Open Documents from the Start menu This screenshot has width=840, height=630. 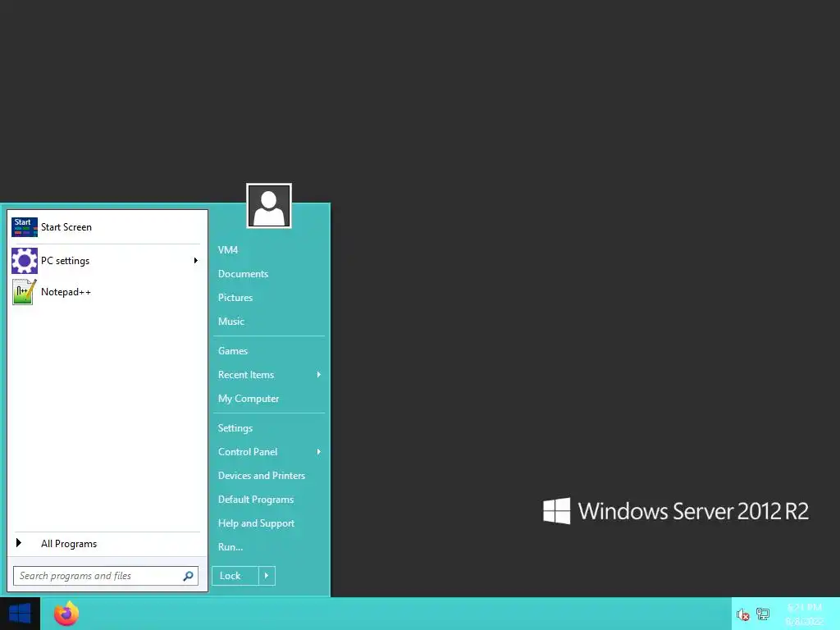pyautogui.click(x=243, y=274)
